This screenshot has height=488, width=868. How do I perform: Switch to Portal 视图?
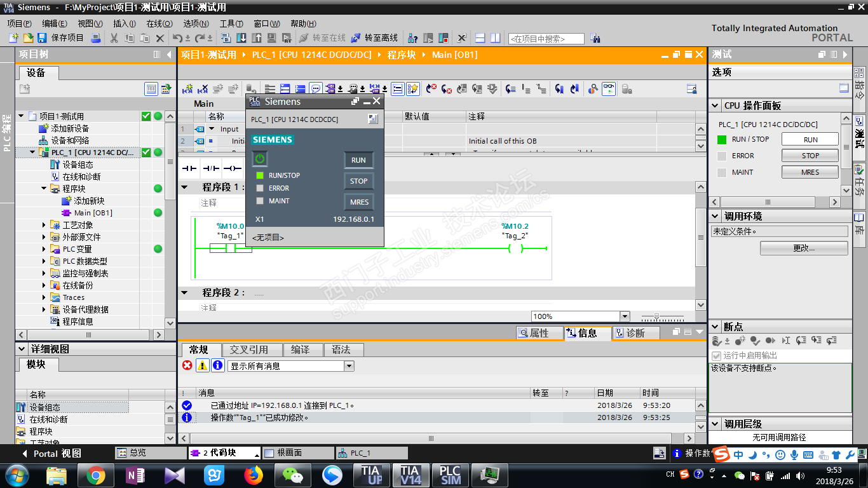point(51,453)
